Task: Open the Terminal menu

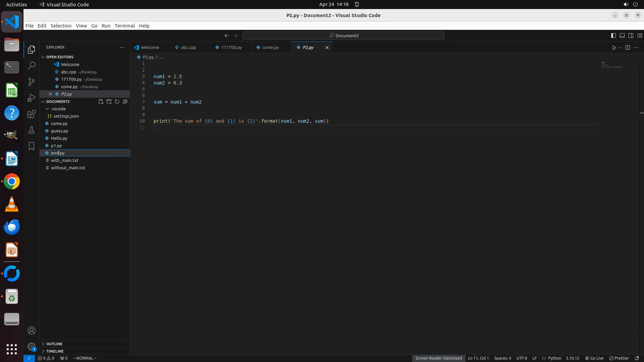Action: click(x=124, y=26)
